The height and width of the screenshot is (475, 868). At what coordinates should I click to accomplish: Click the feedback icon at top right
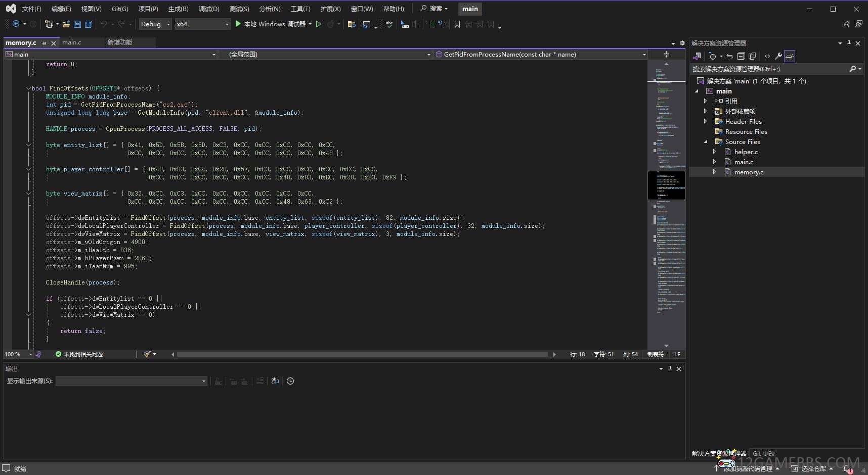(x=858, y=24)
